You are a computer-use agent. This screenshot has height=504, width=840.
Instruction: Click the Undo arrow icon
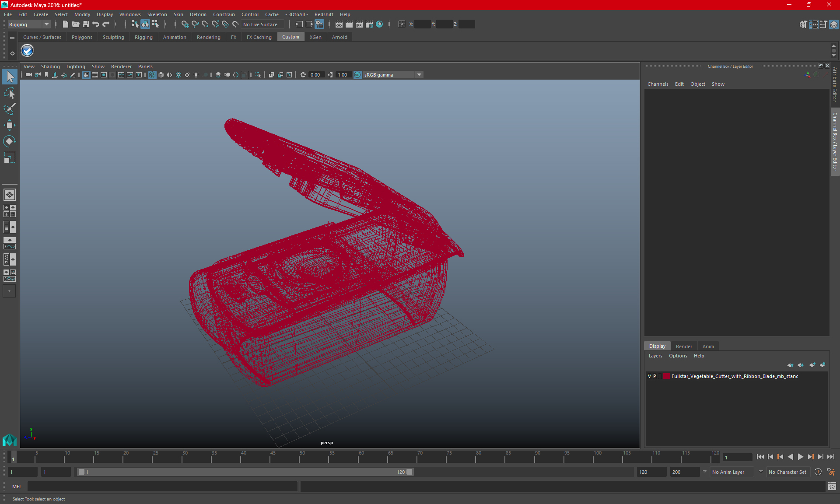[96, 24]
